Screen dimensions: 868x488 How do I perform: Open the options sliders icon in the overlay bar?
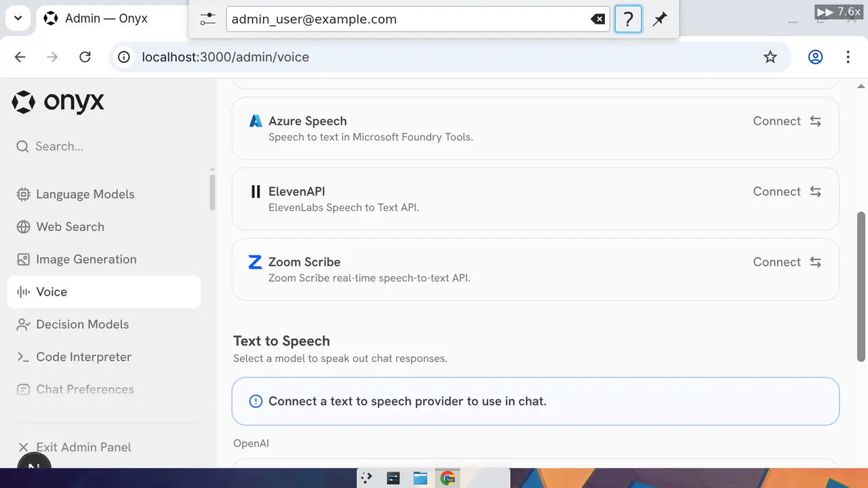point(208,19)
